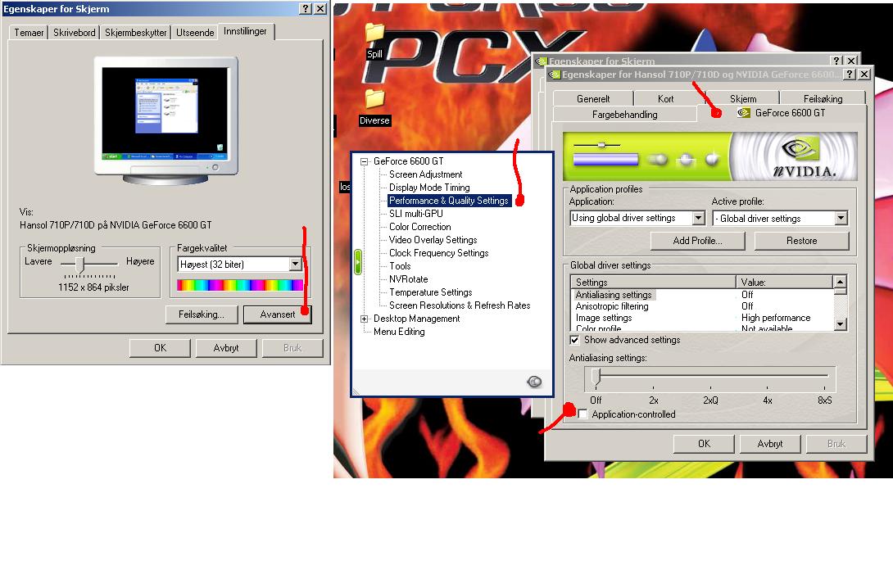Switch to the Fargebehandling tab
This screenshot has width=893, height=588.
(625, 115)
